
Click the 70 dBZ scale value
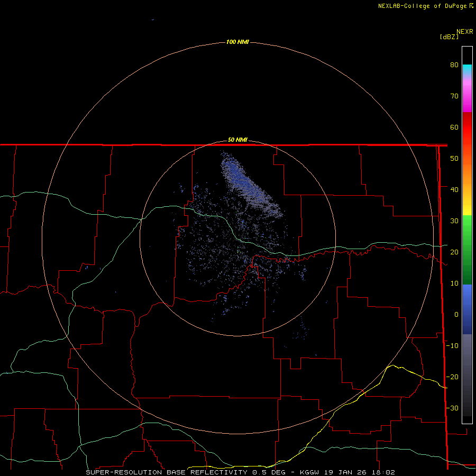(454, 96)
